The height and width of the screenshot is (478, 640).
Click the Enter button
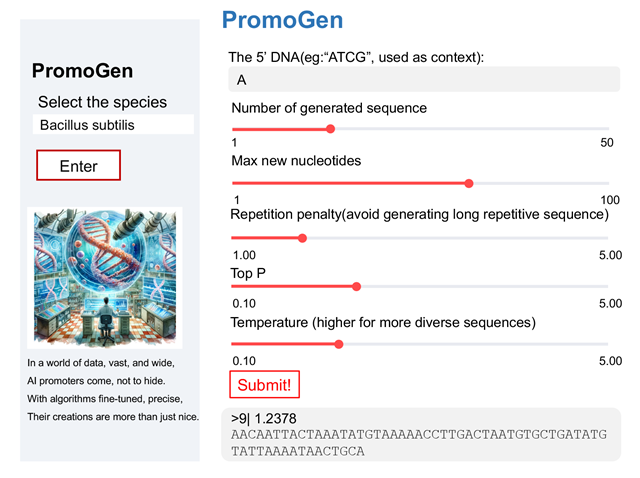coord(78,166)
